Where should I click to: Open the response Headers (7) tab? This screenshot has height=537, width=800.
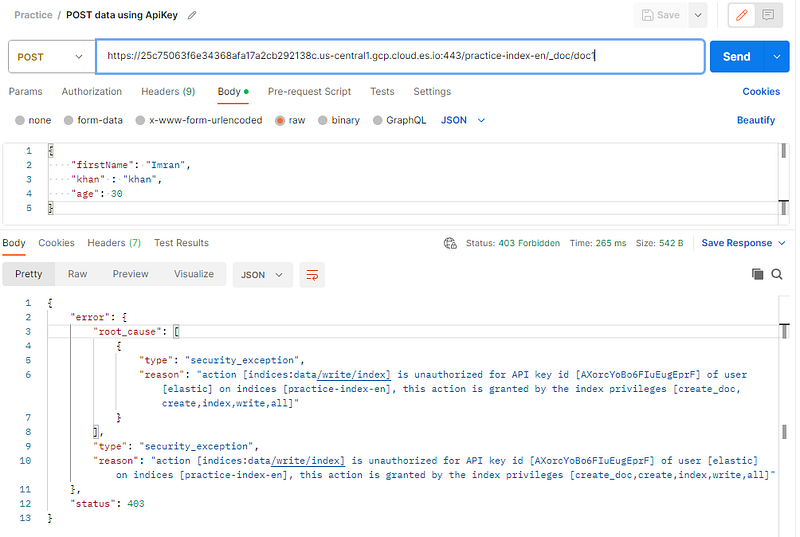click(x=114, y=243)
